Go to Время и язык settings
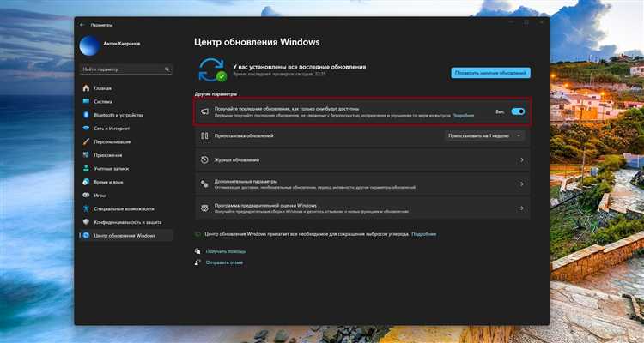644x343 pixels. 125,182
